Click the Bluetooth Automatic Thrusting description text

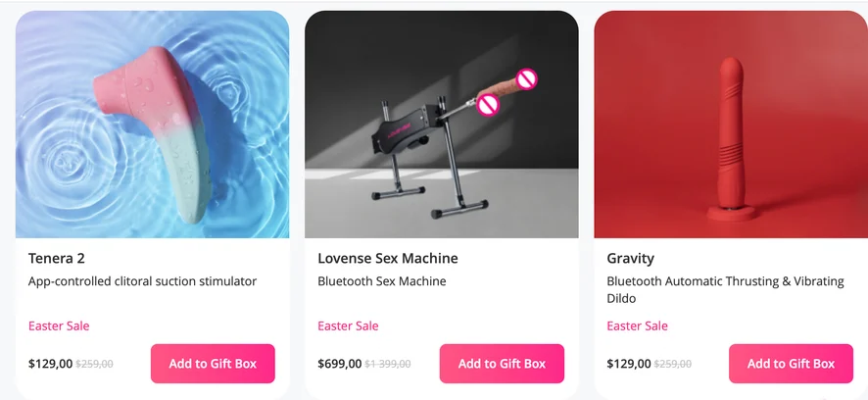pos(725,290)
